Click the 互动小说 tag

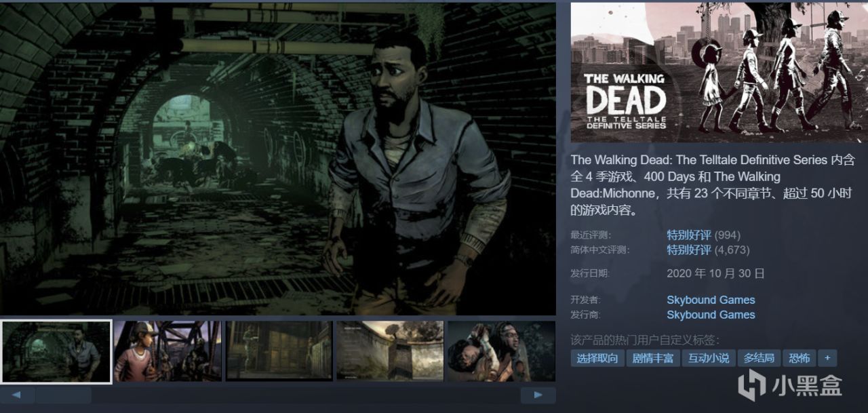coord(709,358)
